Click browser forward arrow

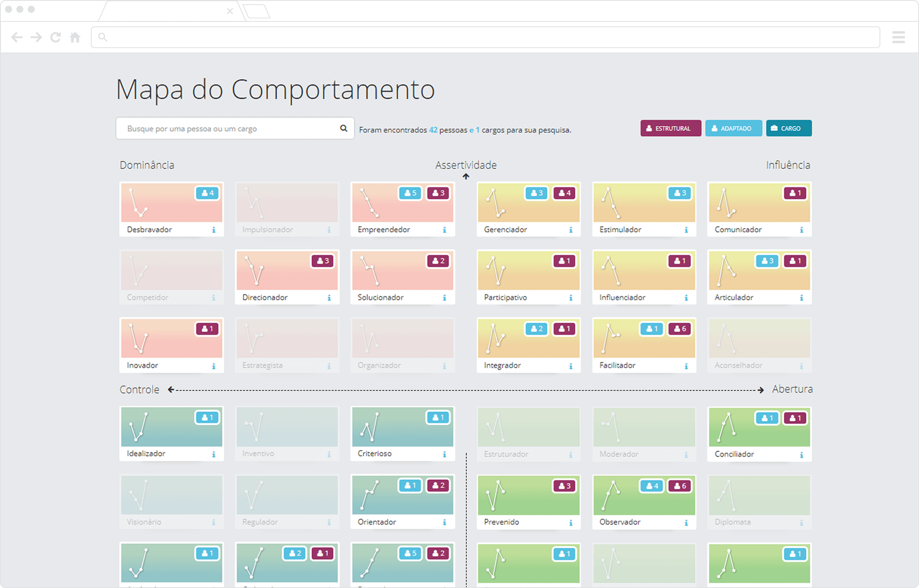pos(36,37)
